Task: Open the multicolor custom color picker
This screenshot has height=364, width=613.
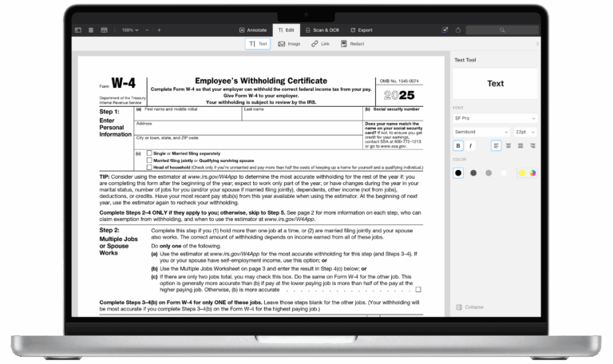Action: click(x=532, y=172)
